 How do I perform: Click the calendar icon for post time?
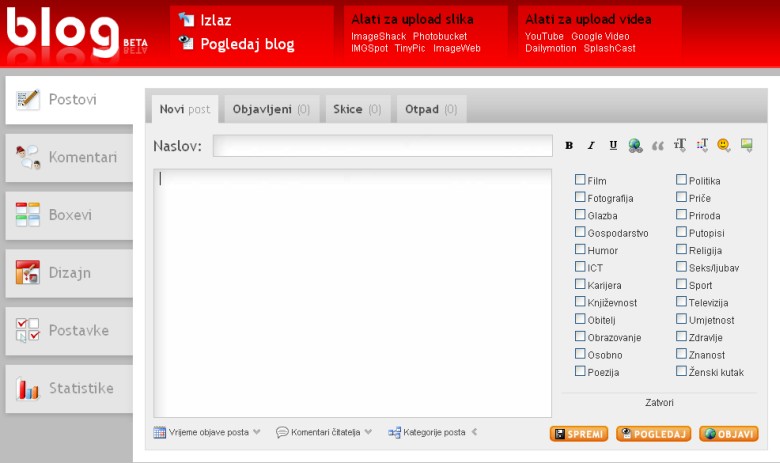[x=159, y=432]
